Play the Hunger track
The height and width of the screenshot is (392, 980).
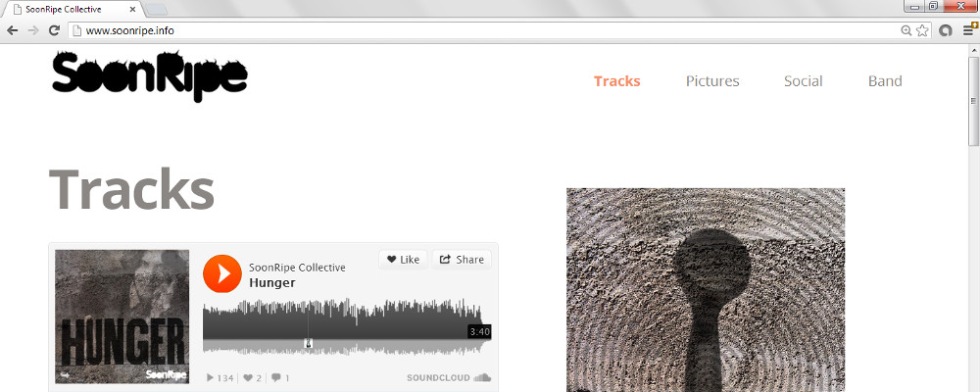click(x=221, y=273)
